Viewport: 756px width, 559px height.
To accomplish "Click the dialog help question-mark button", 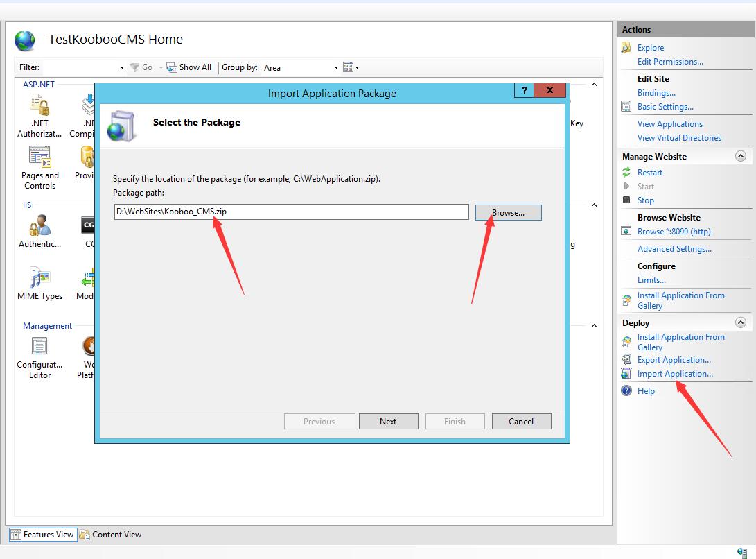I will click(x=524, y=90).
